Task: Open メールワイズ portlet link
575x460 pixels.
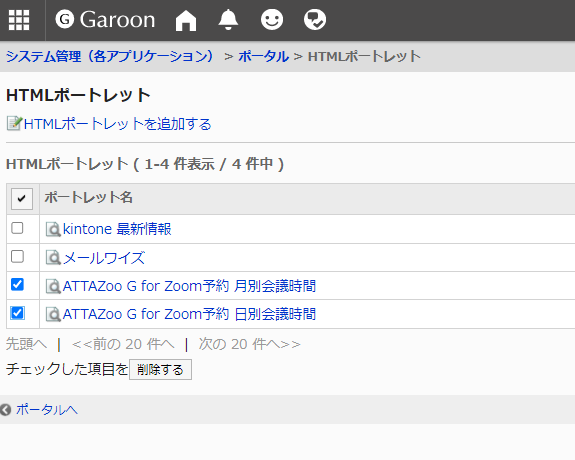Action: click(x=104, y=258)
